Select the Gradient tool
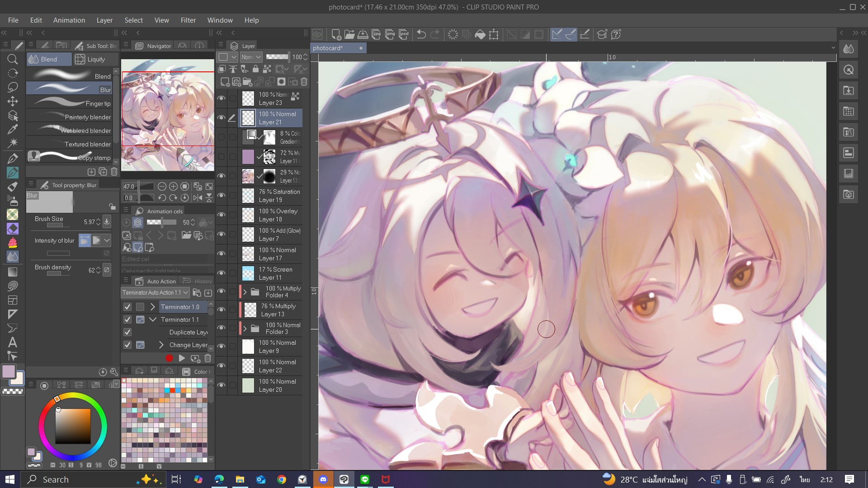868x488 pixels. (13, 272)
